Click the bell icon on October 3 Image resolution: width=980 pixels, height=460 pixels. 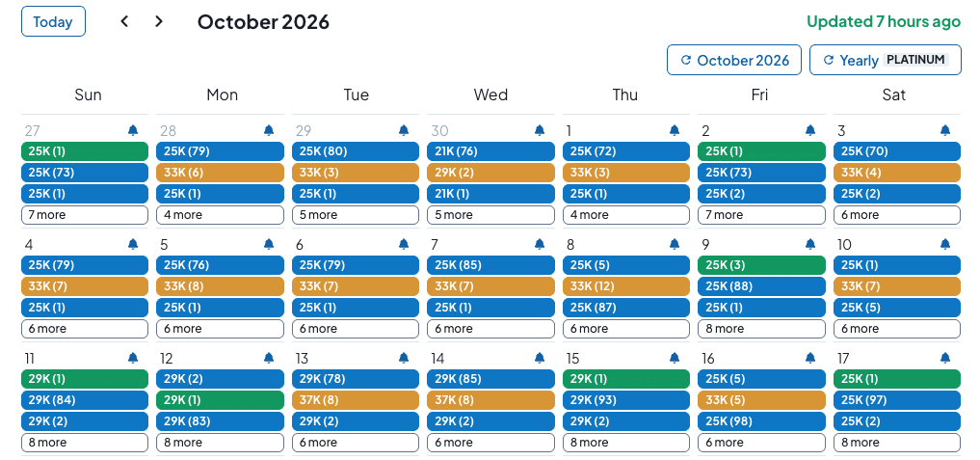(x=945, y=131)
